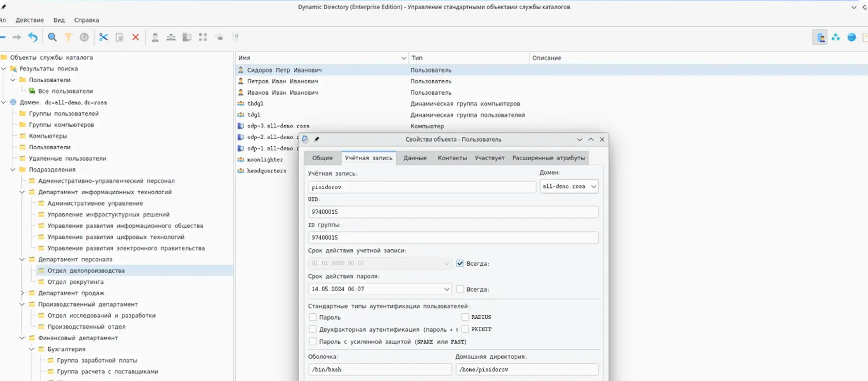Click the globe icon beside Домен entry
This screenshot has width=868, height=381.
[x=13, y=102]
